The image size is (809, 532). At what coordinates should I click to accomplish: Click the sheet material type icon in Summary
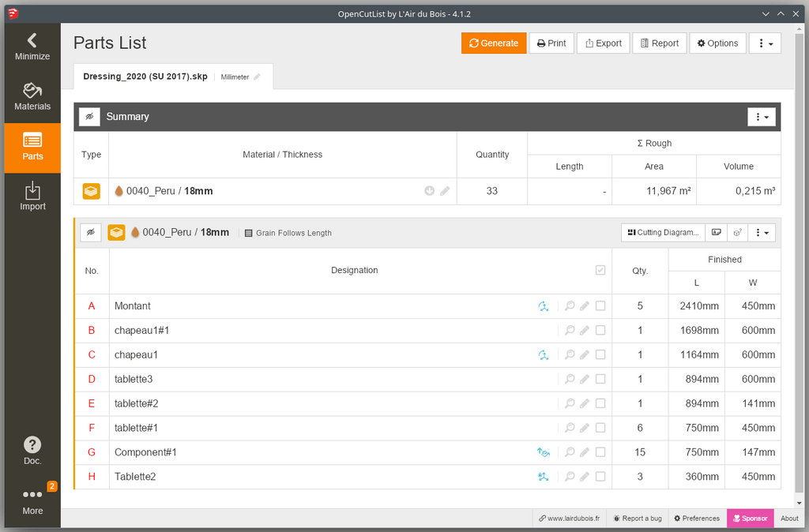(x=92, y=191)
